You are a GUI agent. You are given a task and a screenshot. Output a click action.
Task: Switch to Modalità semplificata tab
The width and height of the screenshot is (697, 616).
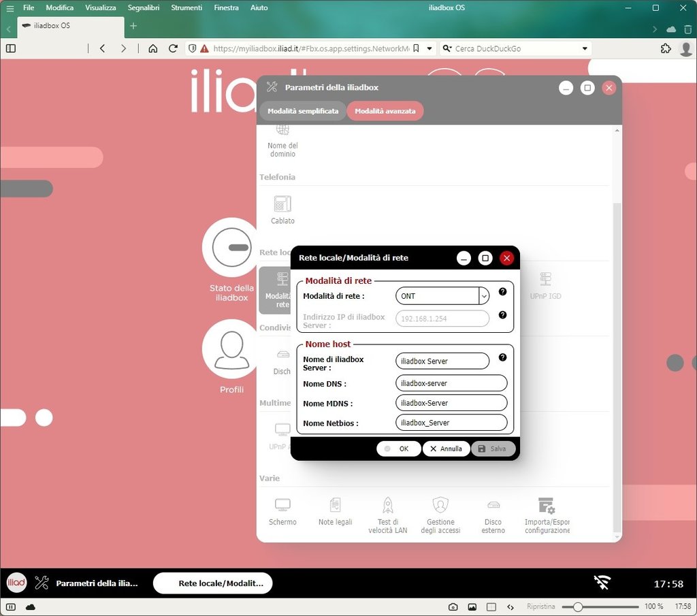(303, 111)
